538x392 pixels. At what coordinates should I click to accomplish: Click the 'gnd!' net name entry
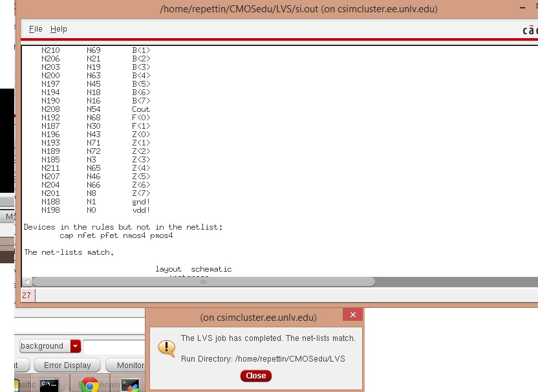(x=141, y=202)
